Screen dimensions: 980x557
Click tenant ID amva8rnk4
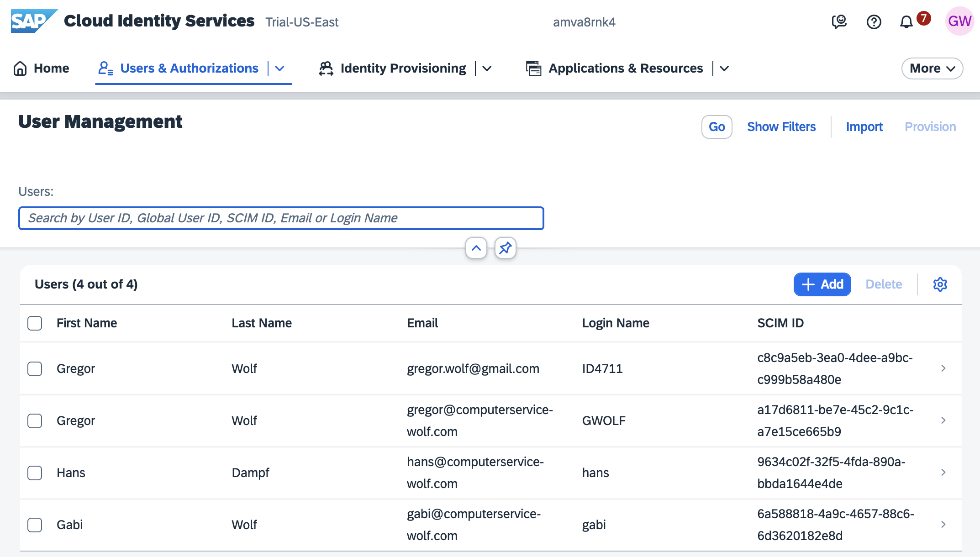[x=584, y=22]
